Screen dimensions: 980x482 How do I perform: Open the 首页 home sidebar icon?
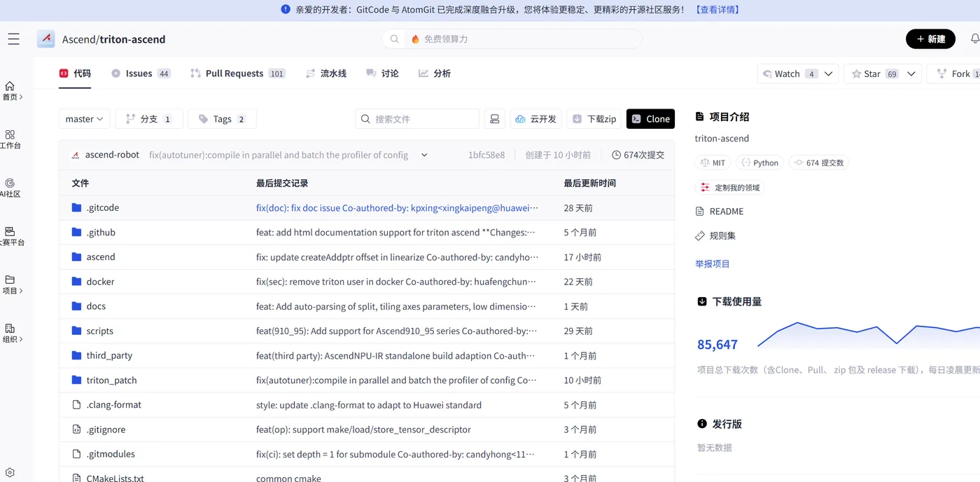(x=10, y=86)
